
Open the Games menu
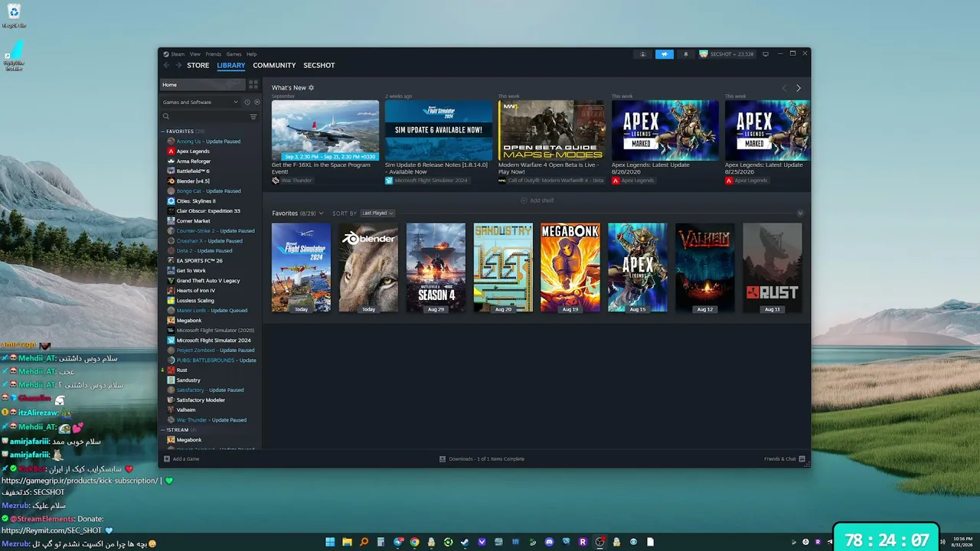click(234, 54)
